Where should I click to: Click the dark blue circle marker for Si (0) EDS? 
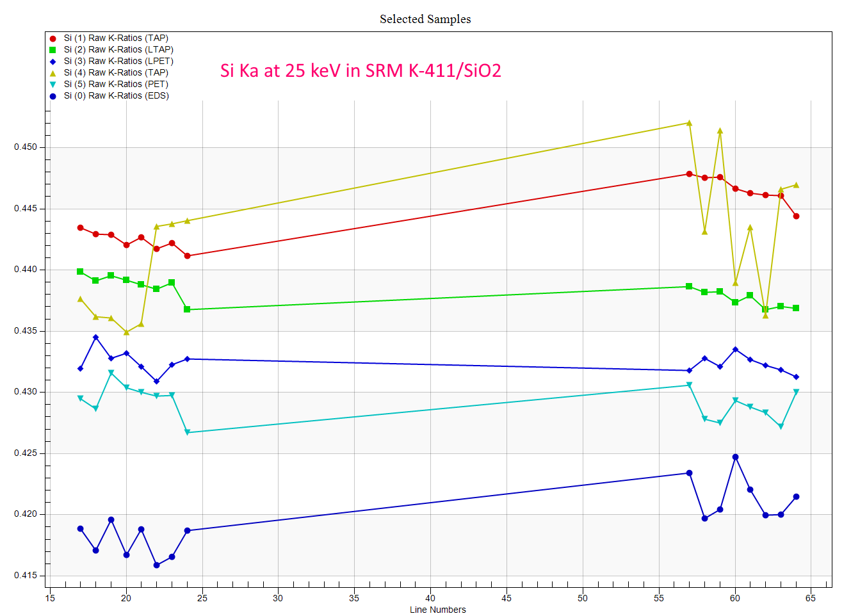53,96
